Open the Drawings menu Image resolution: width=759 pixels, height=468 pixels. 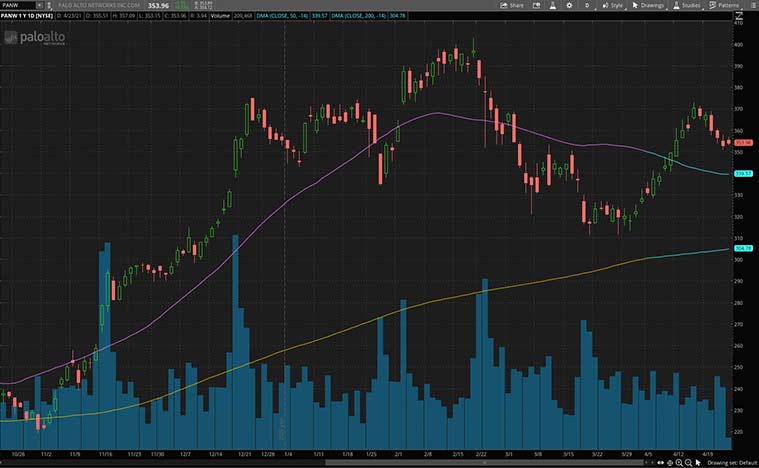point(648,5)
